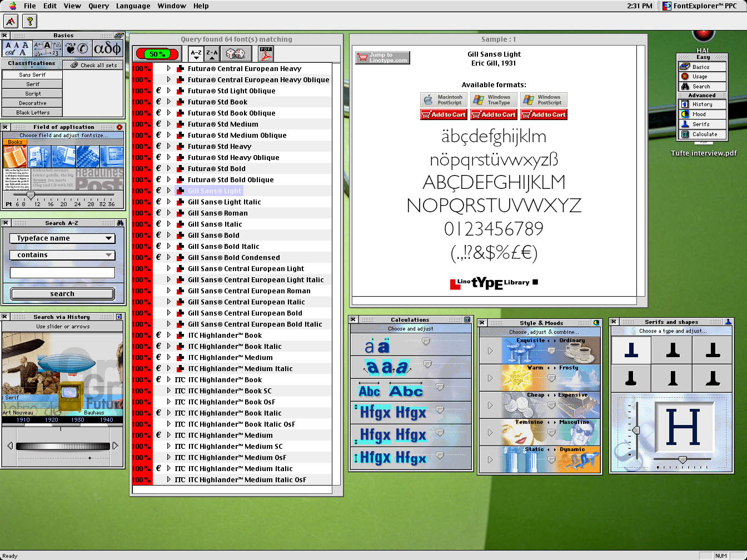Click the 'Abc' width calculation icon

pos(390,391)
